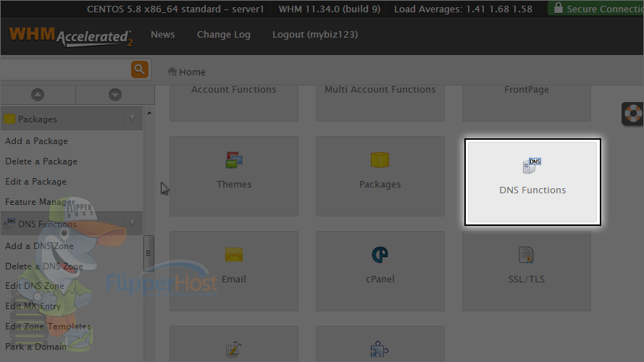The height and width of the screenshot is (362, 644).
Task: Open the SSL/TLS tile
Action: (526, 271)
